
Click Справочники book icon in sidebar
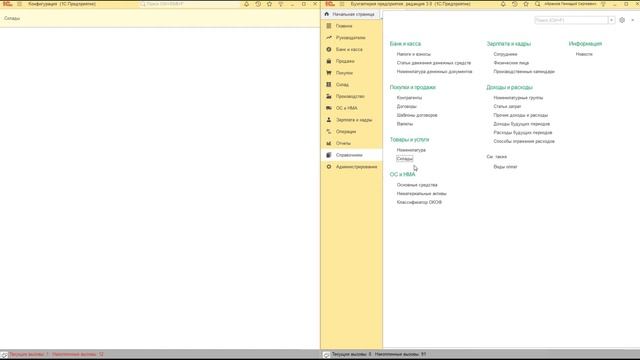[329, 155]
